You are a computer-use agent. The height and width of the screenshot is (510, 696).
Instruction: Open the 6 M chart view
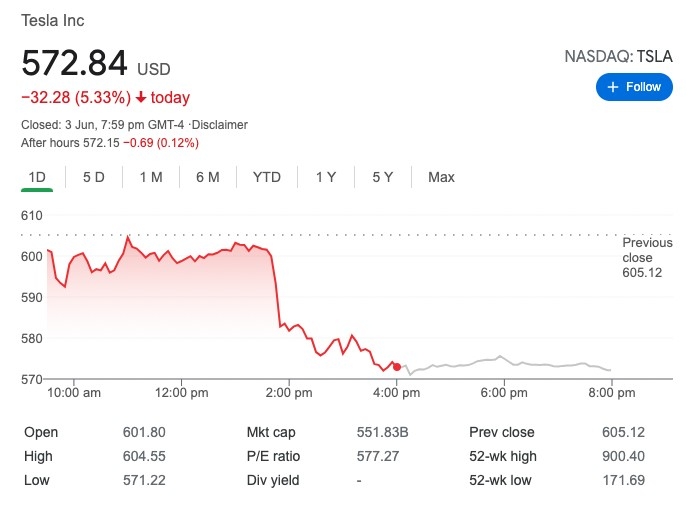(x=208, y=177)
